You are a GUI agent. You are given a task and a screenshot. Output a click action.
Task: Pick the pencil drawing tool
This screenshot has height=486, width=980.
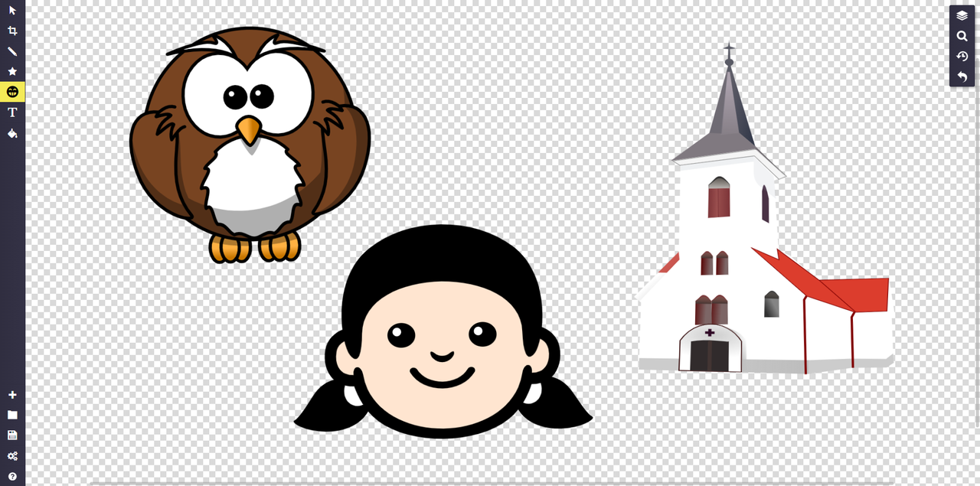tap(12, 51)
